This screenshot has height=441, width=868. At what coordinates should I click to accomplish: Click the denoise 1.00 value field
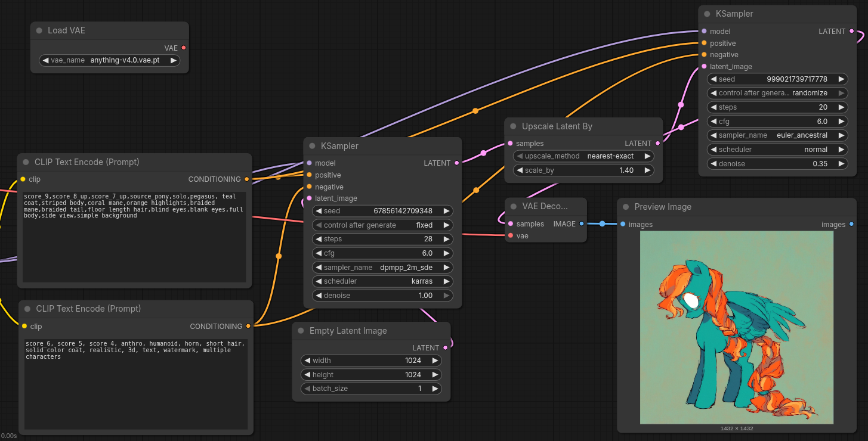pyautogui.click(x=382, y=296)
